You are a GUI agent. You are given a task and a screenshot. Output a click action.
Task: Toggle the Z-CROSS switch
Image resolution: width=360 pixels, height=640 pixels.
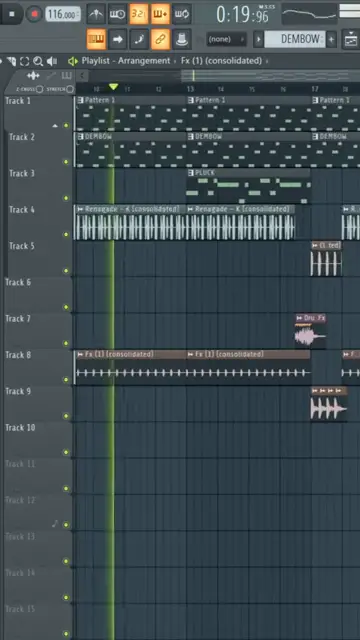pos(39,89)
